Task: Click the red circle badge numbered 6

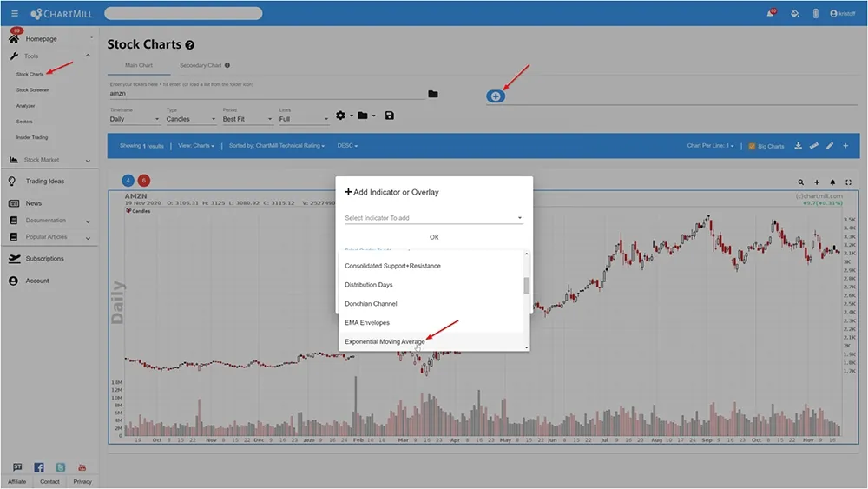Action: click(144, 181)
